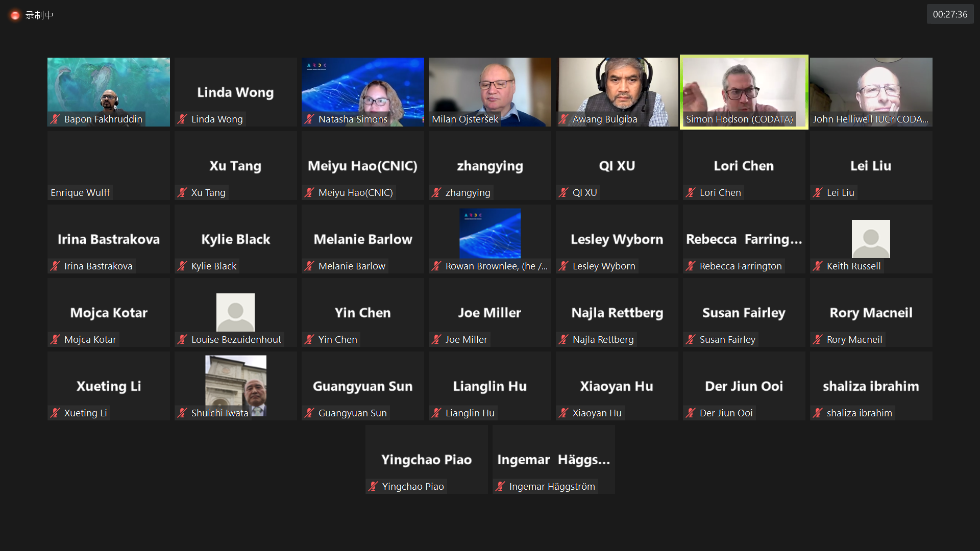The image size is (980, 551).
Task: Click Xiaoyan Hu's muted mic icon
Action: [x=563, y=413]
